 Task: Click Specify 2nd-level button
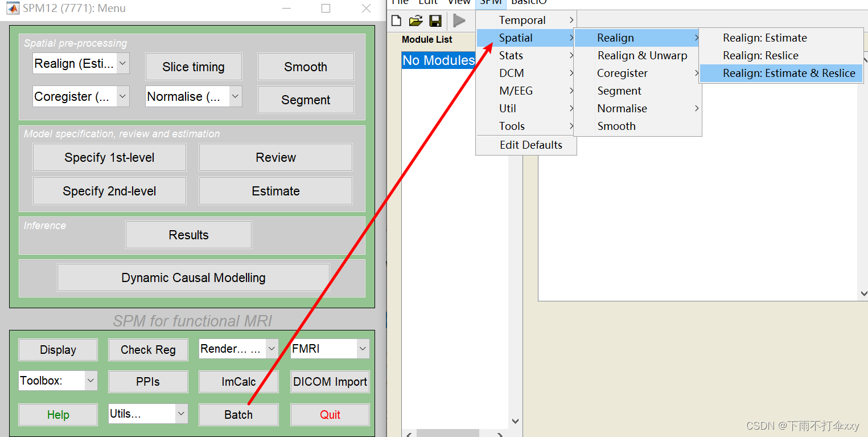click(109, 191)
